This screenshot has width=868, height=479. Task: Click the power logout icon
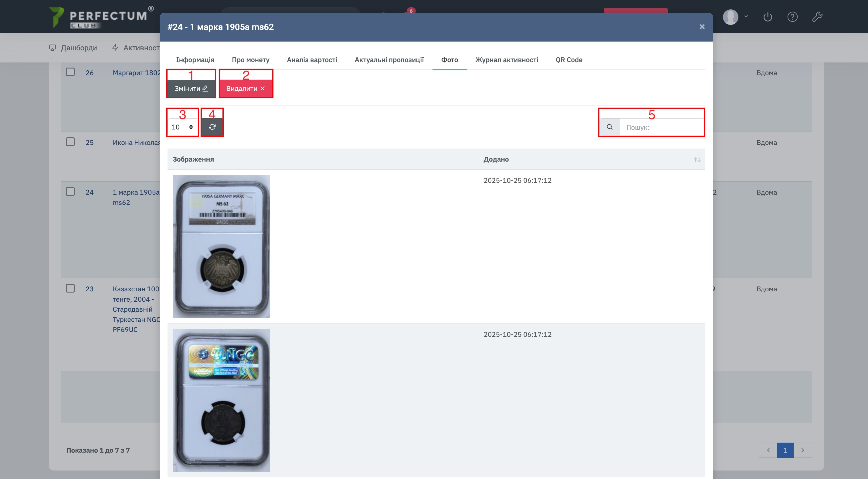[x=768, y=17]
